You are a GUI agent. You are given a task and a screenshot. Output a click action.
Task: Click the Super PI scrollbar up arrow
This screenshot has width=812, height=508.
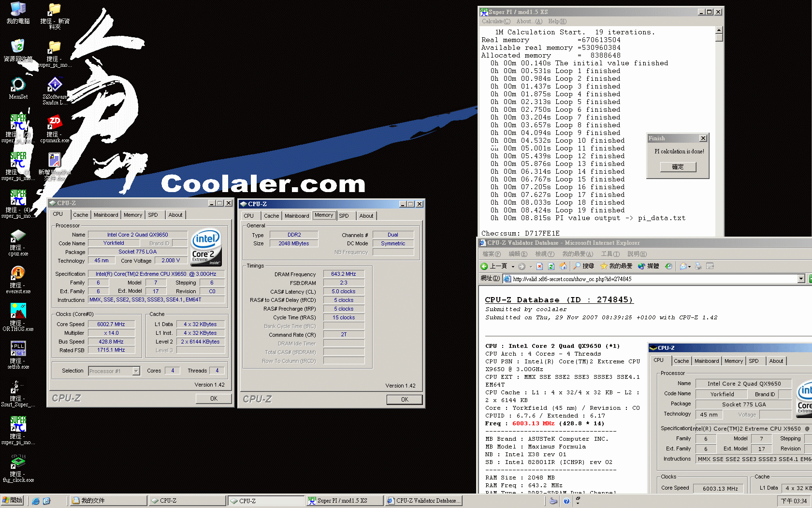[x=719, y=30]
